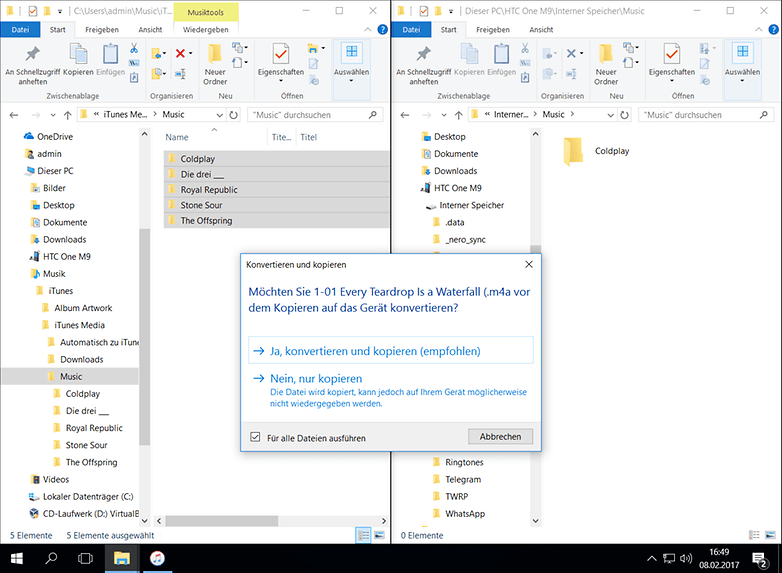This screenshot has width=782, height=573.
Task: Open taskbar search
Action: coord(51,558)
